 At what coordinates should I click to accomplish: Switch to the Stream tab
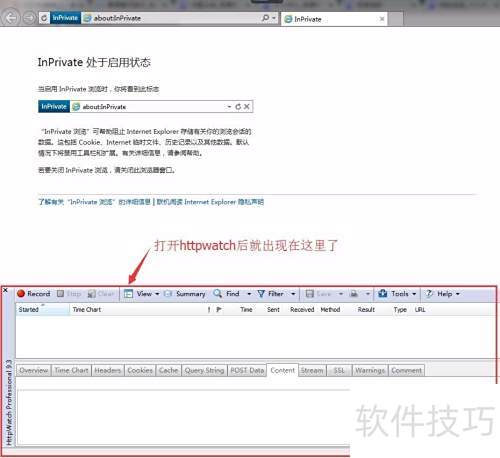[312, 370]
